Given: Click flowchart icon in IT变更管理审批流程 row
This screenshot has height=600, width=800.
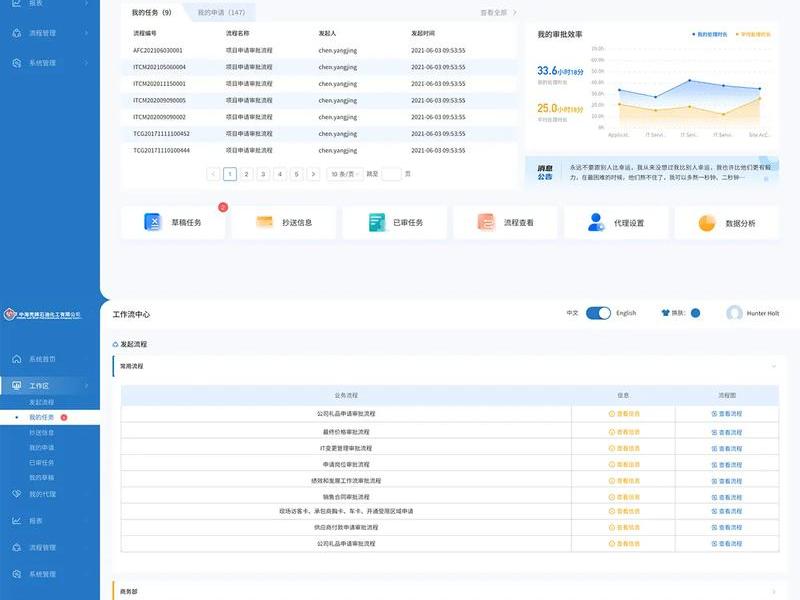Looking at the screenshot, I should (x=714, y=448).
